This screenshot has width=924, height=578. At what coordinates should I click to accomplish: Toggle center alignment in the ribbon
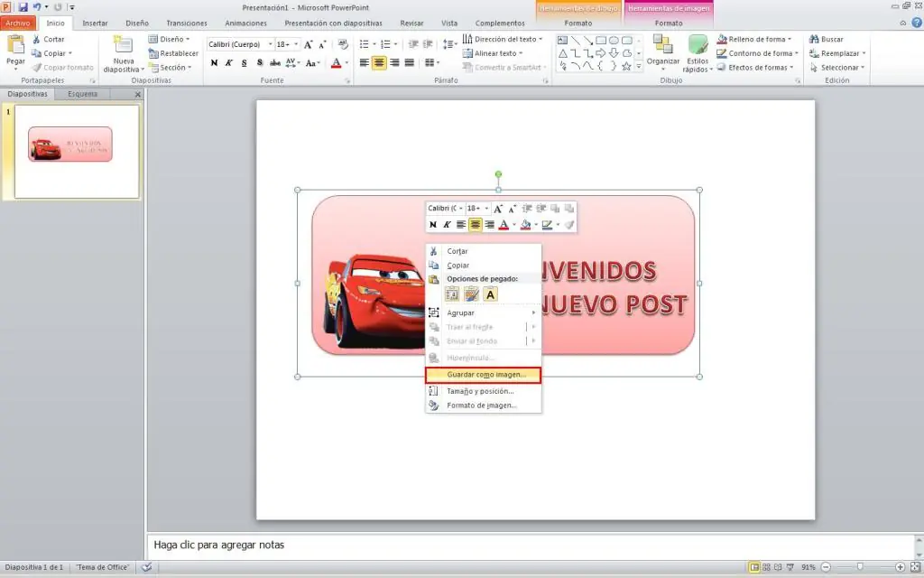coord(380,62)
